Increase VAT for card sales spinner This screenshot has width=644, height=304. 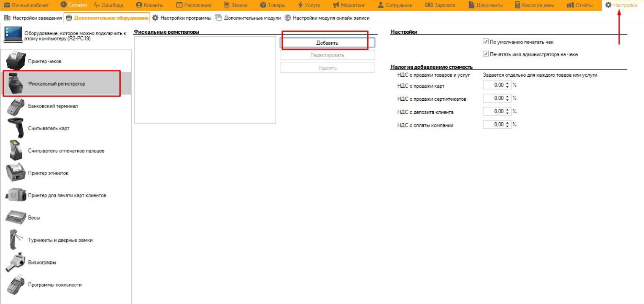[x=508, y=83]
